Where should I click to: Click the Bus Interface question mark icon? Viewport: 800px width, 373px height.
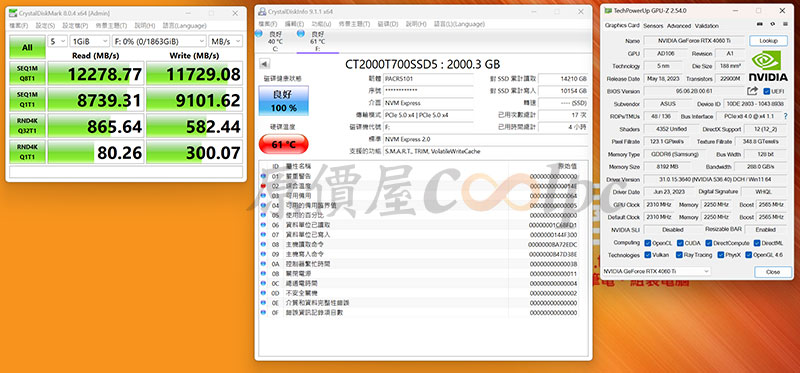point(786,116)
